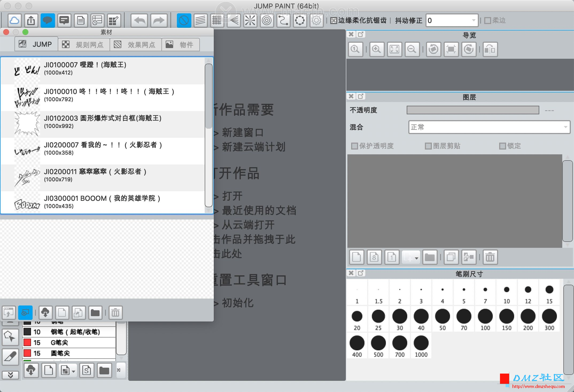Switch to the 规则网点 tab
The width and height of the screenshot is (574, 392).
[x=84, y=45]
